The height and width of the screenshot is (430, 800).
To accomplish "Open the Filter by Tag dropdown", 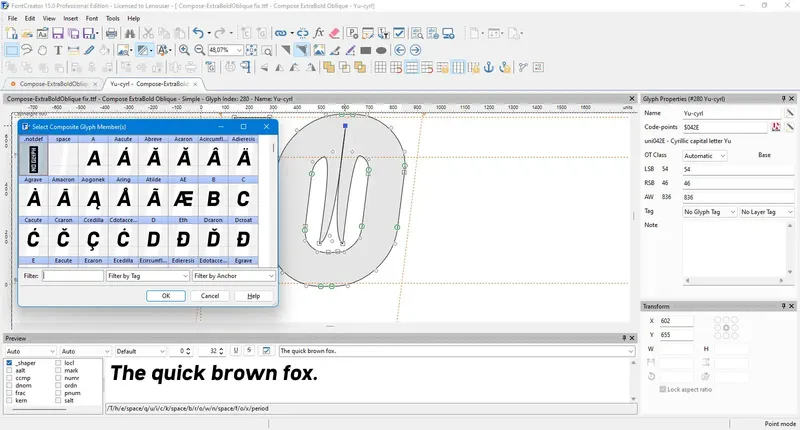I will coord(147,276).
